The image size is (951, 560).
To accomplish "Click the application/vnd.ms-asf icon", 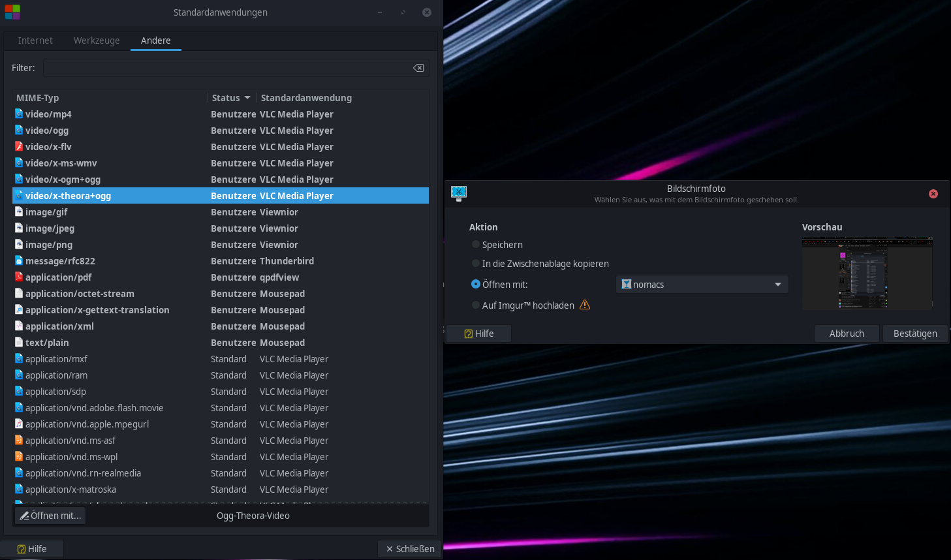I will [19, 440].
